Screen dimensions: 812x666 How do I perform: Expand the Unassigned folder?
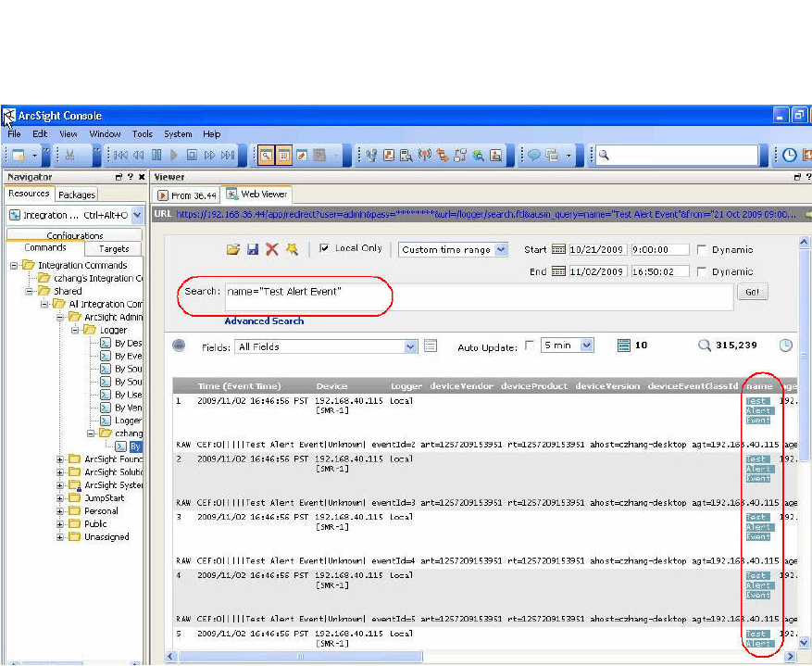point(60,537)
